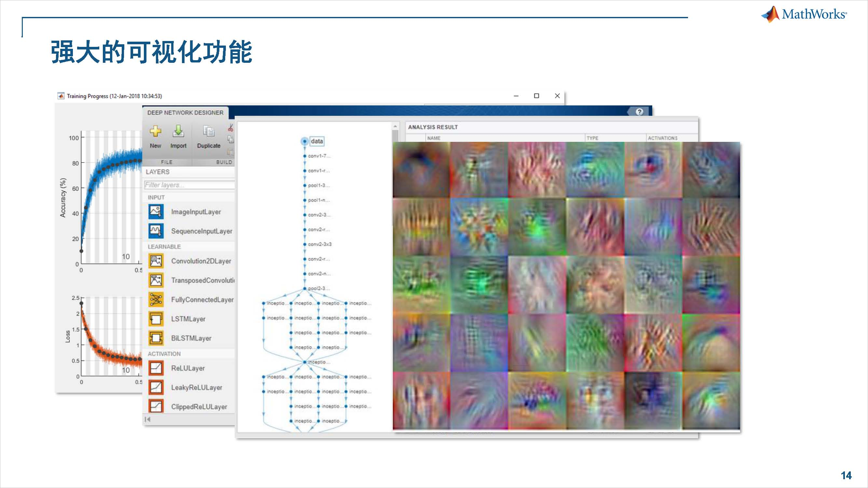This screenshot has width=868, height=488.
Task: Pick the ReLULayer icon
Action: click(156, 368)
